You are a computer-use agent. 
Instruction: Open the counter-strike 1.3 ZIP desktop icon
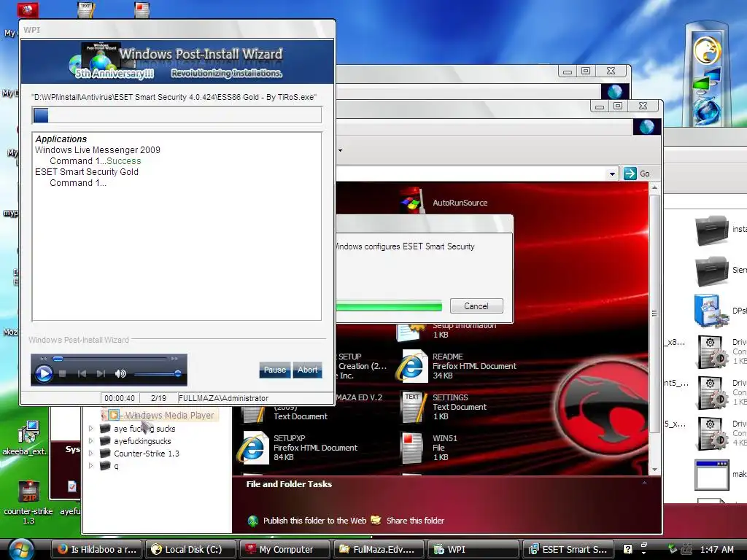[x=28, y=492]
